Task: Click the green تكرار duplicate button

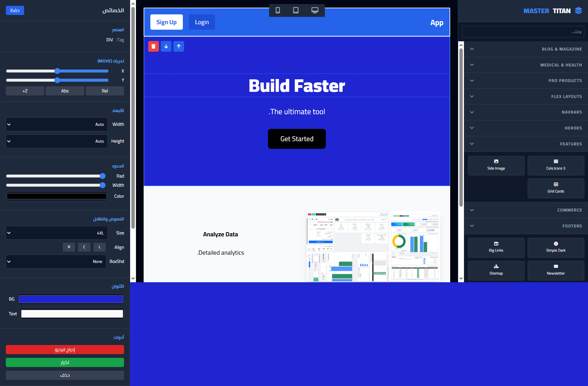Action: pos(65,362)
